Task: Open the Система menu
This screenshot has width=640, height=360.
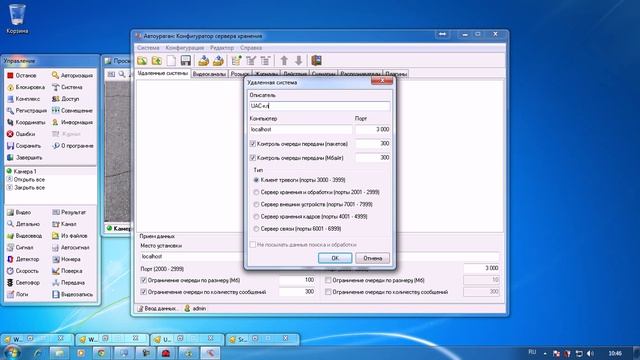Action: pos(148,48)
